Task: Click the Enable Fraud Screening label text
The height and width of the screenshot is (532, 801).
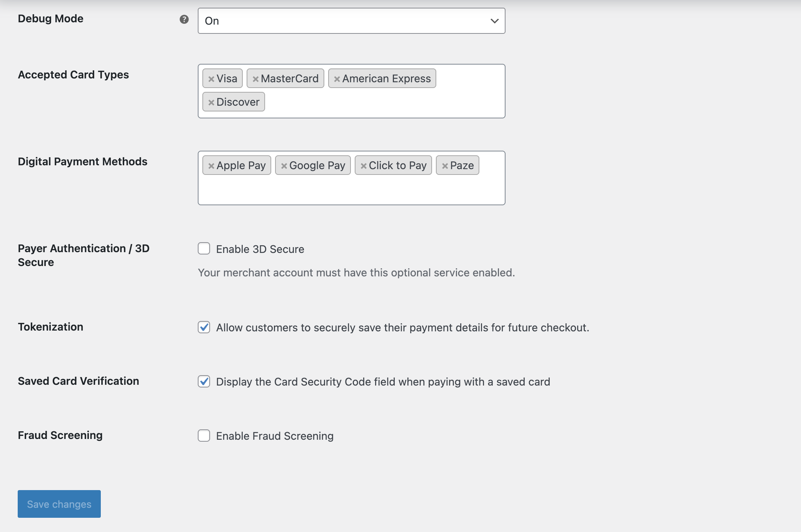Action: pos(275,436)
